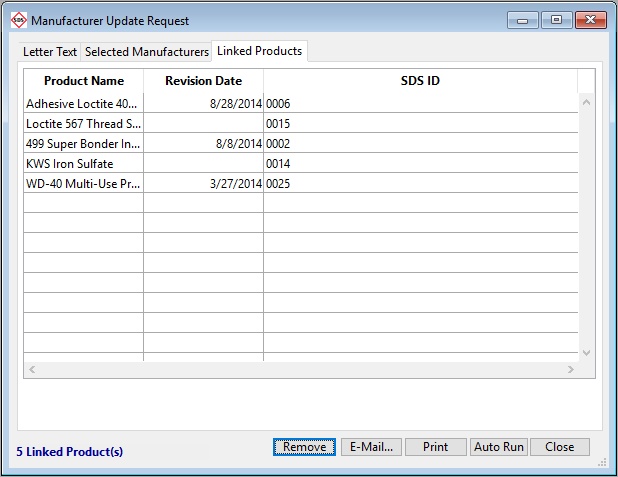Click the Close button at bottom
Image resolution: width=618 pixels, height=477 pixels.
(559, 447)
